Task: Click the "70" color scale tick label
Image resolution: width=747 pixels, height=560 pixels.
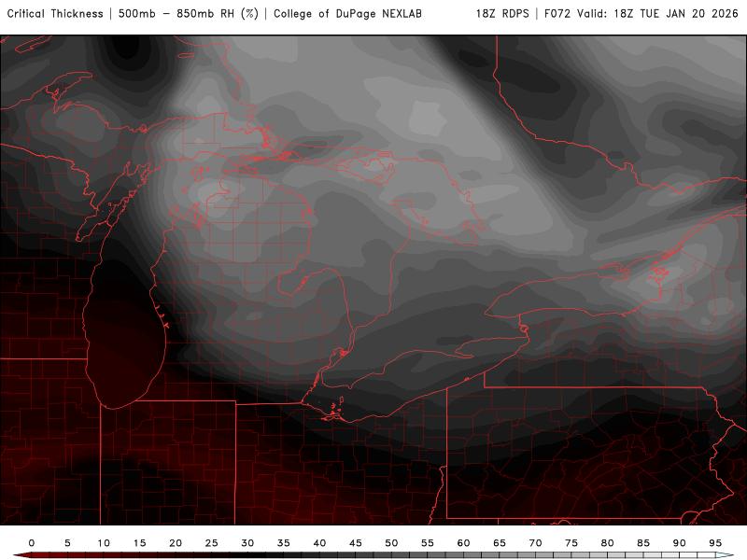Action: (535, 543)
